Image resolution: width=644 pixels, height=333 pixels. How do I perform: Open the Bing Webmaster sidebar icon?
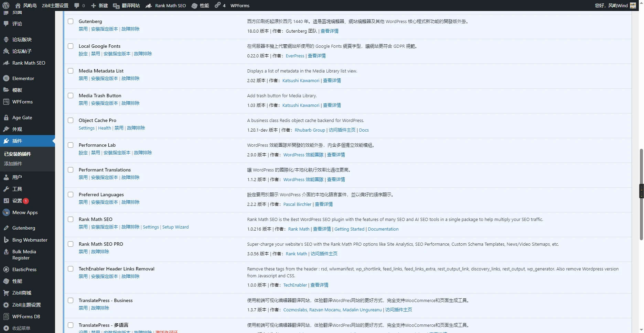point(6,240)
